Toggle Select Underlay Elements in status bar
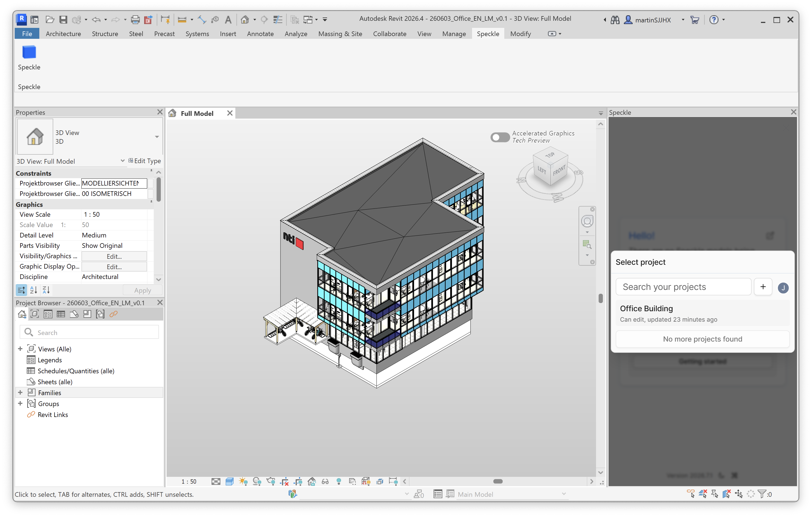This screenshot has height=517, width=812. (x=703, y=494)
